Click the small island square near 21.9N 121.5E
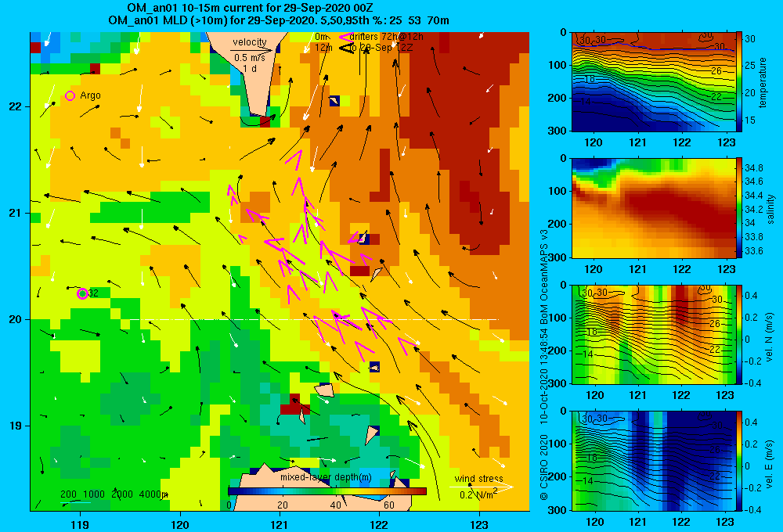Screen dimensions: 783x532 pos(334,101)
